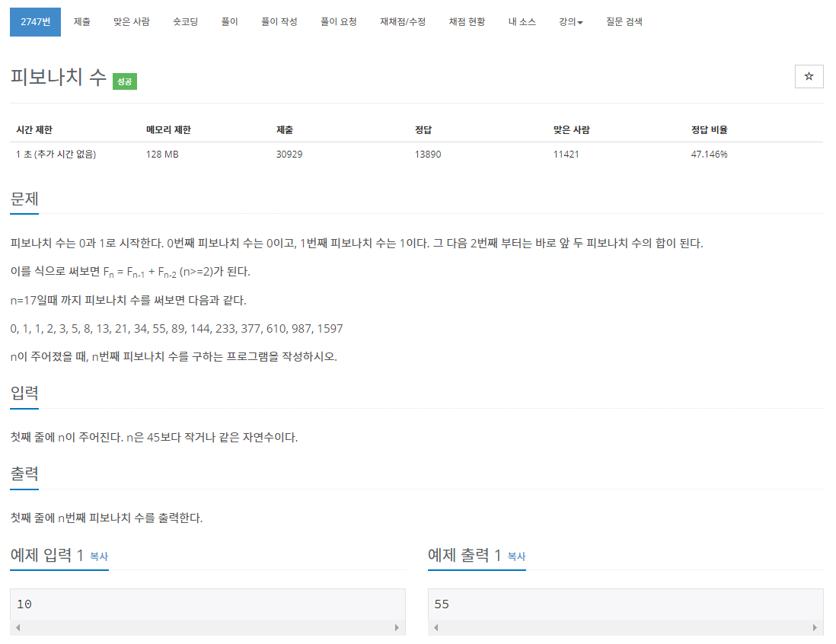Open the 숏코딩 tab
This screenshot has width=836, height=644.
coord(186,22)
